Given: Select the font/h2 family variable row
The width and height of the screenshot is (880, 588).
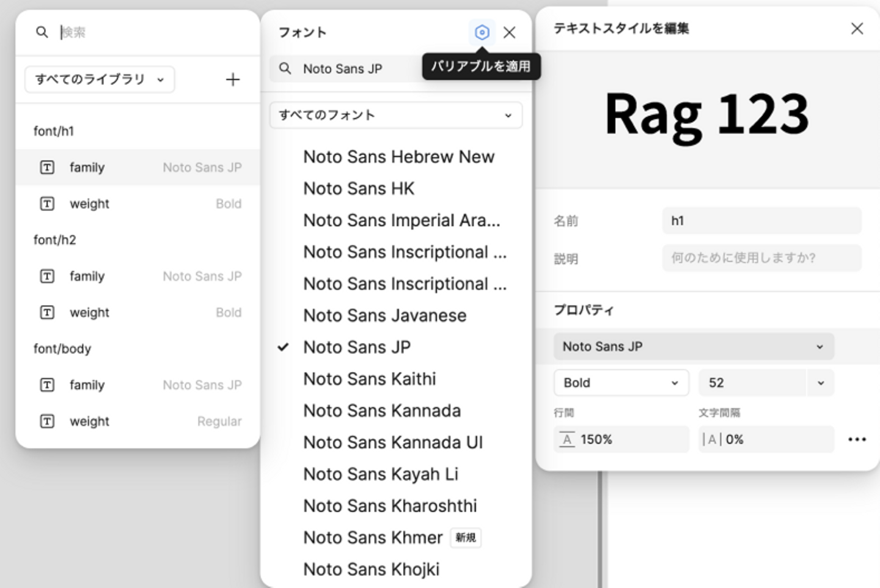Looking at the screenshot, I should pyautogui.click(x=138, y=276).
